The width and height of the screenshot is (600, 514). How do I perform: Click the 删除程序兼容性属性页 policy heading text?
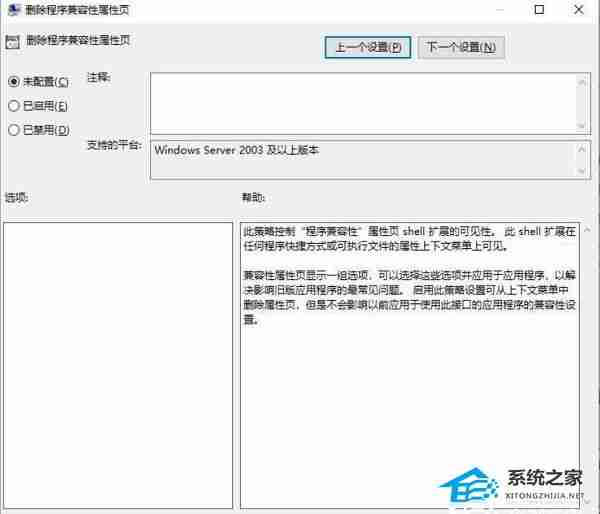[78, 40]
